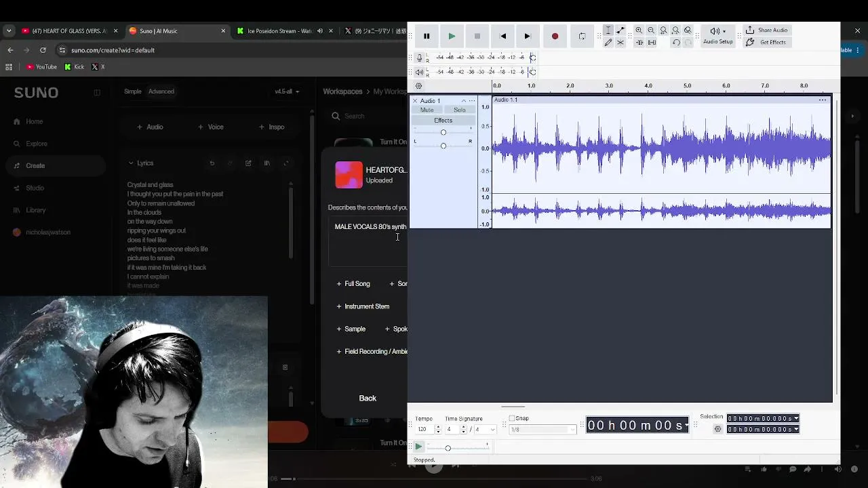Image resolution: width=868 pixels, height=488 pixels.
Task: Open the Audio 1 track menu
Action: pos(472,101)
